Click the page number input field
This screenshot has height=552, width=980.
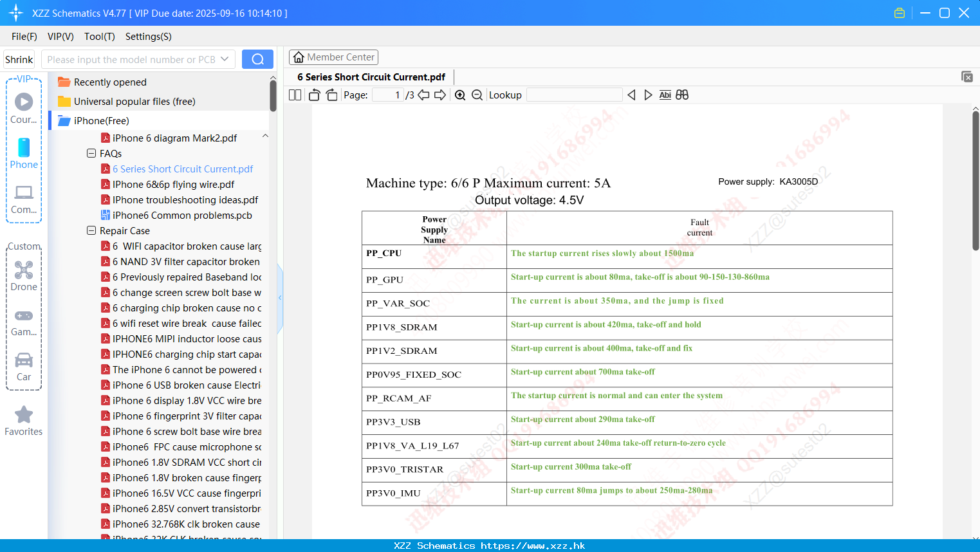click(x=388, y=95)
